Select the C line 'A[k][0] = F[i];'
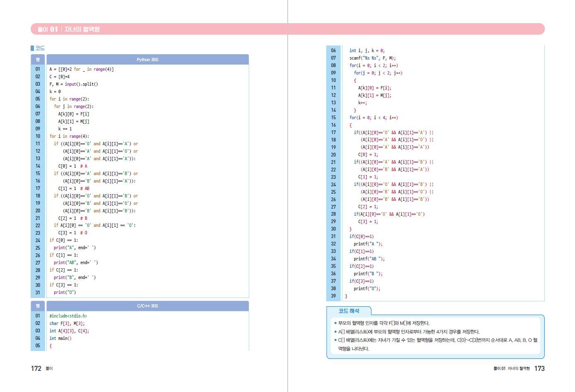Viewport: 575px width, 392px height. [x=375, y=88]
